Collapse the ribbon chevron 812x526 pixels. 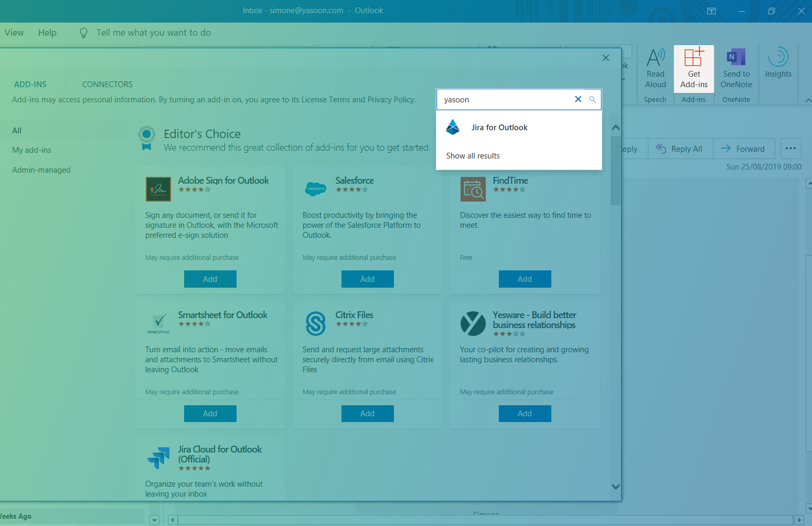(x=808, y=100)
